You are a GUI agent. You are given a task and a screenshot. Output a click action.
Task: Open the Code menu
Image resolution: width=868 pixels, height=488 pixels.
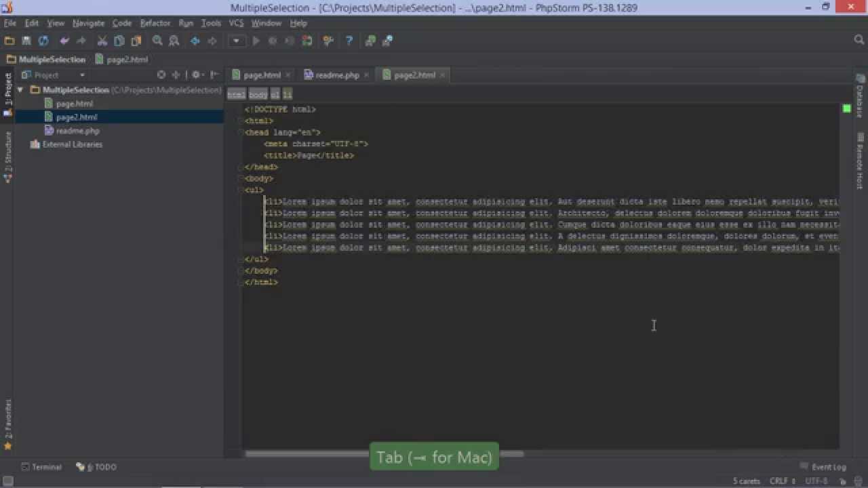(x=122, y=23)
